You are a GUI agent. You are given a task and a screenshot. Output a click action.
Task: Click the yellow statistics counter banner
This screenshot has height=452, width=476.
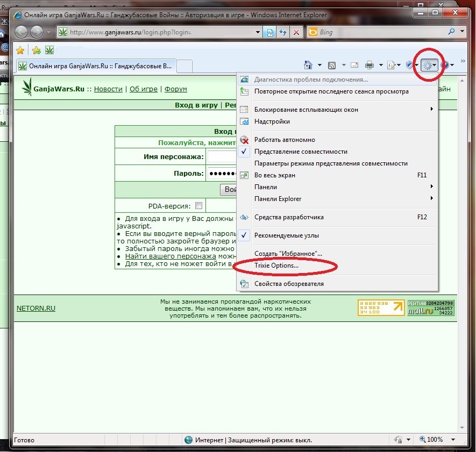pyautogui.click(x=381, y=307)
